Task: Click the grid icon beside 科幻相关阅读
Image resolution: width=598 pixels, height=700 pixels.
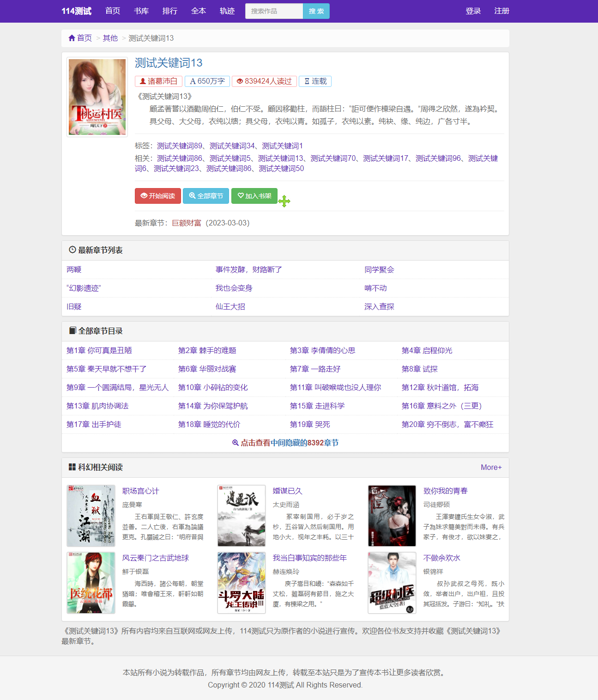Action: [72, 467]
